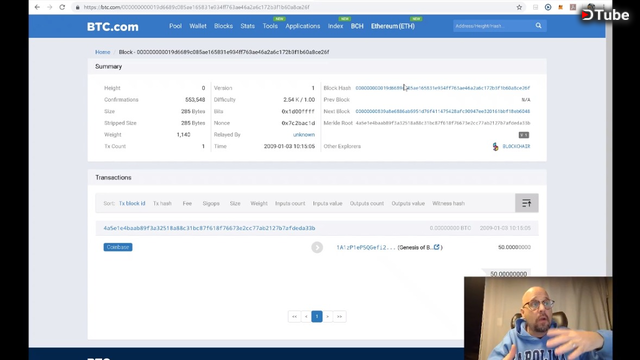Click the magnifier search icon in BTC.com header
Viewport: 640px width, 360px height.
pos(538,26)
